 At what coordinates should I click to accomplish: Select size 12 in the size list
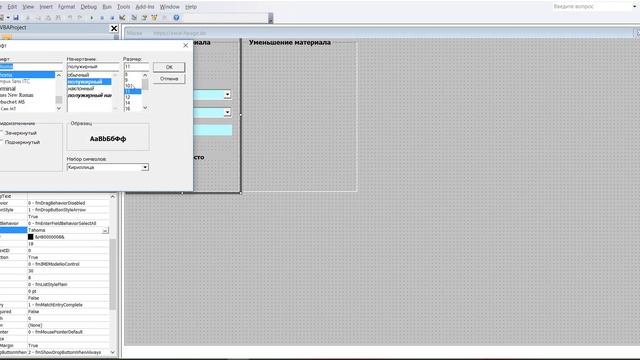click(128, 97)
